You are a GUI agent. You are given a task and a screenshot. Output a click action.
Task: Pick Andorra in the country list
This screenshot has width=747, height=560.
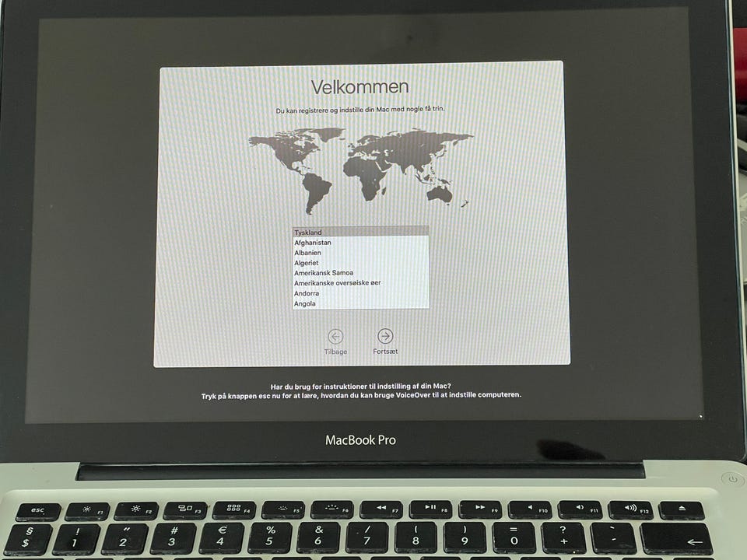click(360, 293)
